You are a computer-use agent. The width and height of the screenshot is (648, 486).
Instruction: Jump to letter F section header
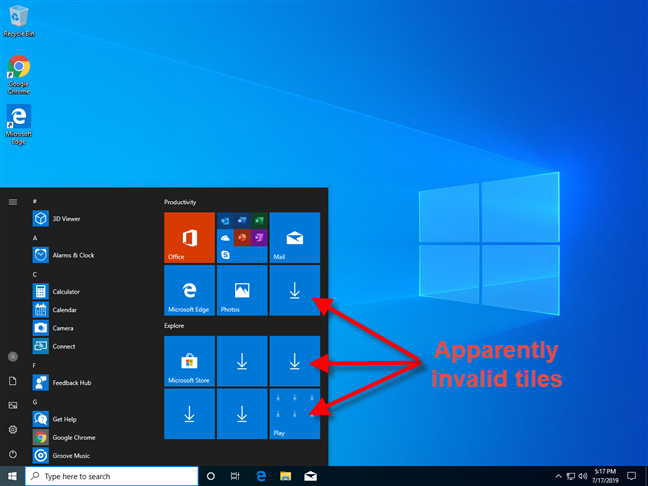click(x=34, y=365)
